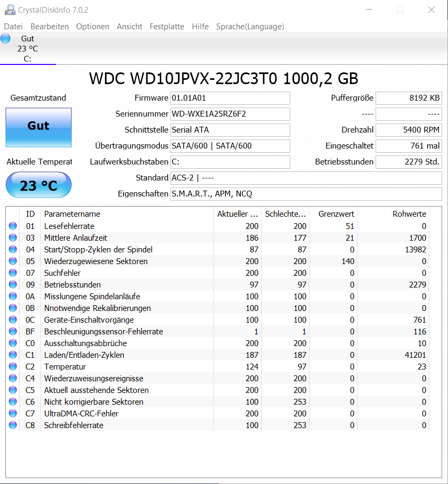Click the raw value 41201
The image size is (448, 484).
(x=416, y=355)
